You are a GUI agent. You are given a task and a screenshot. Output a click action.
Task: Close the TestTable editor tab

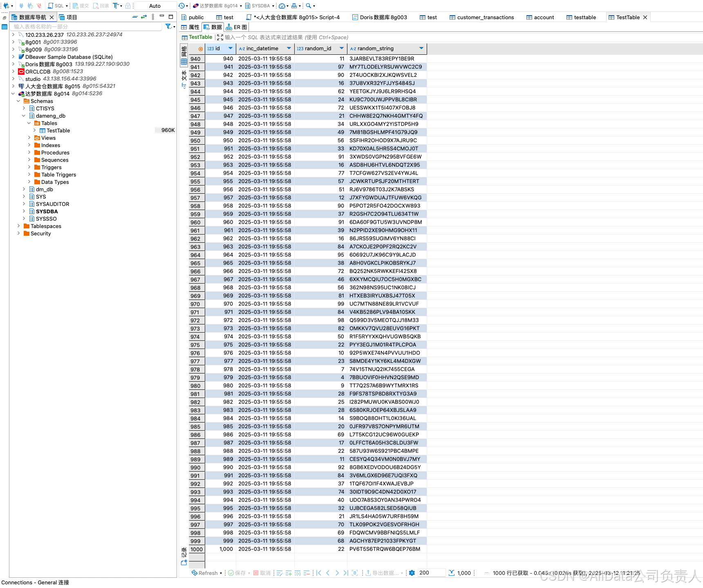tap(645, 17)
